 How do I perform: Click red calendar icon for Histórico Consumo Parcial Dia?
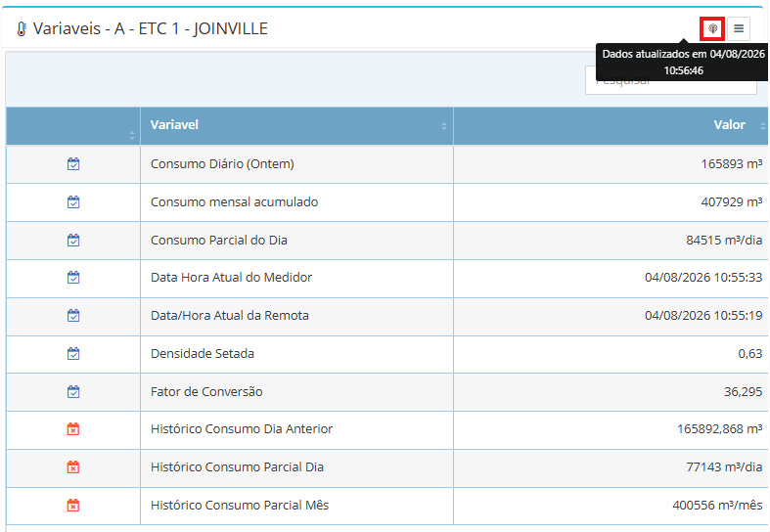[x=73, y=467]
